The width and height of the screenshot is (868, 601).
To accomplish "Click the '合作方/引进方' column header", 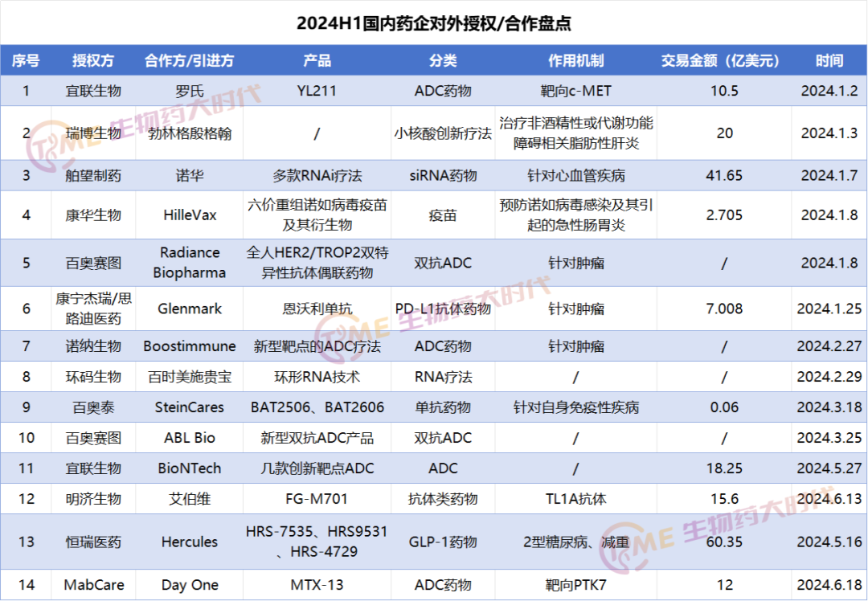I will pyautogui.click(x=190, y=60).
